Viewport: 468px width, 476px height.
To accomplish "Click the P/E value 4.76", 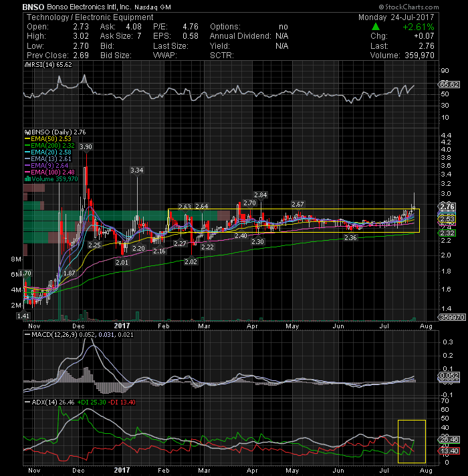I will (191, 27).
